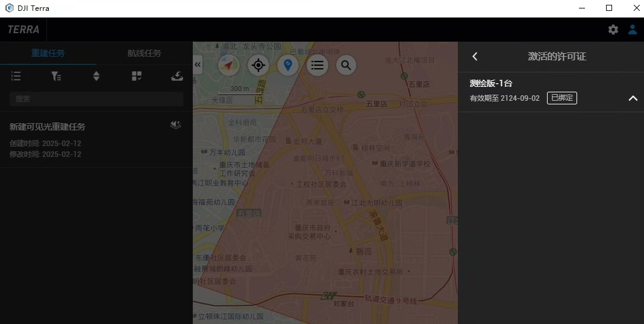Click the locate current position button
Image resolution: width=644 pixels, height=324 pixels.
258,65
